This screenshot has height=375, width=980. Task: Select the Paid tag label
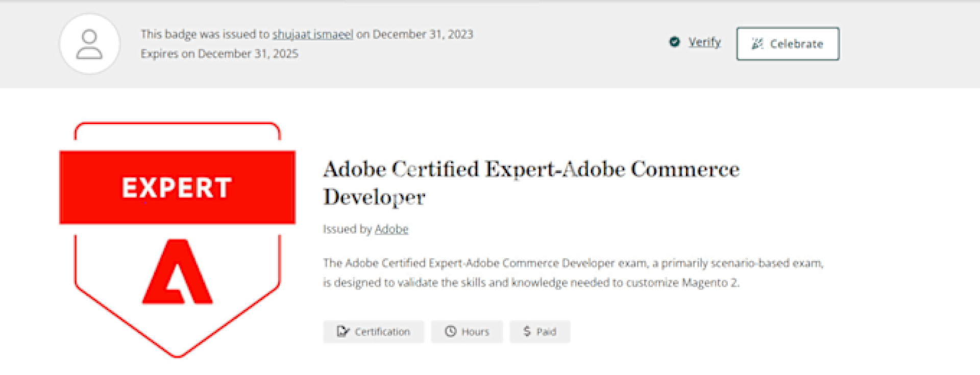click(x=546, y=332)
